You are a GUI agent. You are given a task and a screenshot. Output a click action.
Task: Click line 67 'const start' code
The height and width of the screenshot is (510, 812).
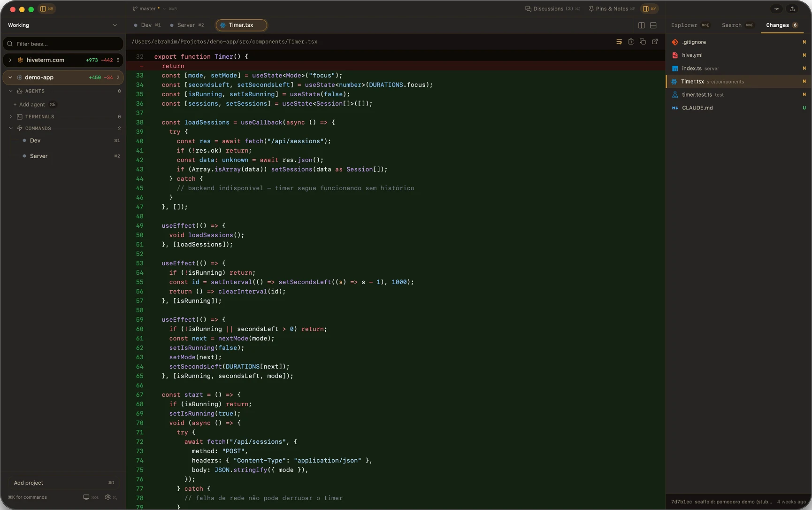pyautogui.click(x=201, y=395)
